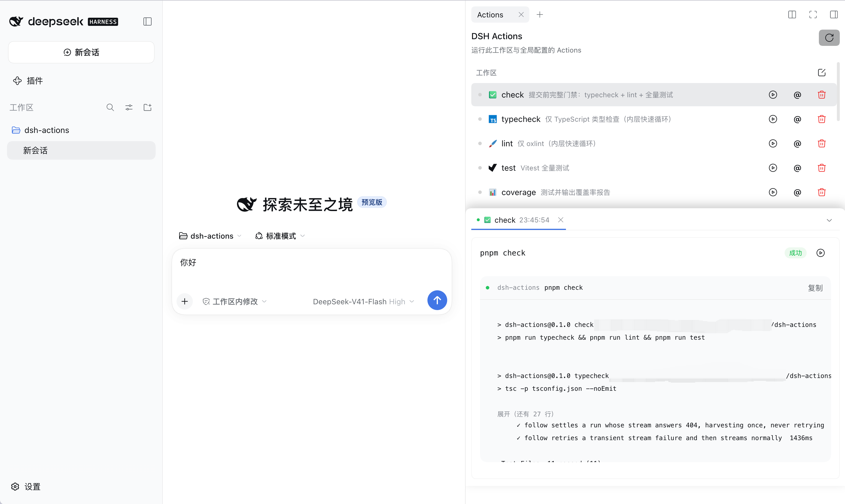Open the 新会话 conversation in sidebar
The width and height of the screenshot is (845, 504).
[81, 150]
